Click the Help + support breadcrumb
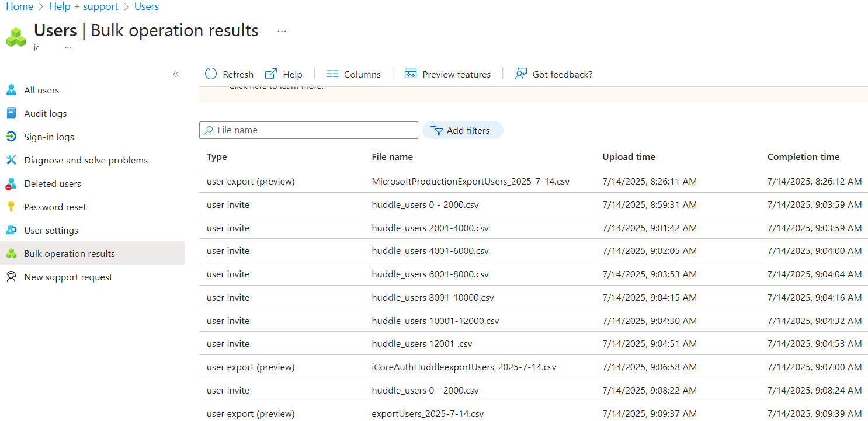868x421 pixels. (x=84, y=6)
